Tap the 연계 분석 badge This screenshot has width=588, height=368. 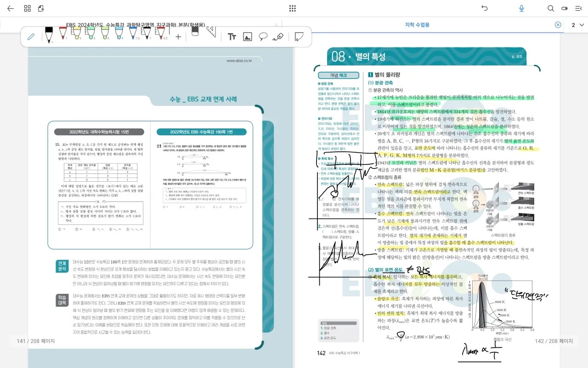[62, 266]
